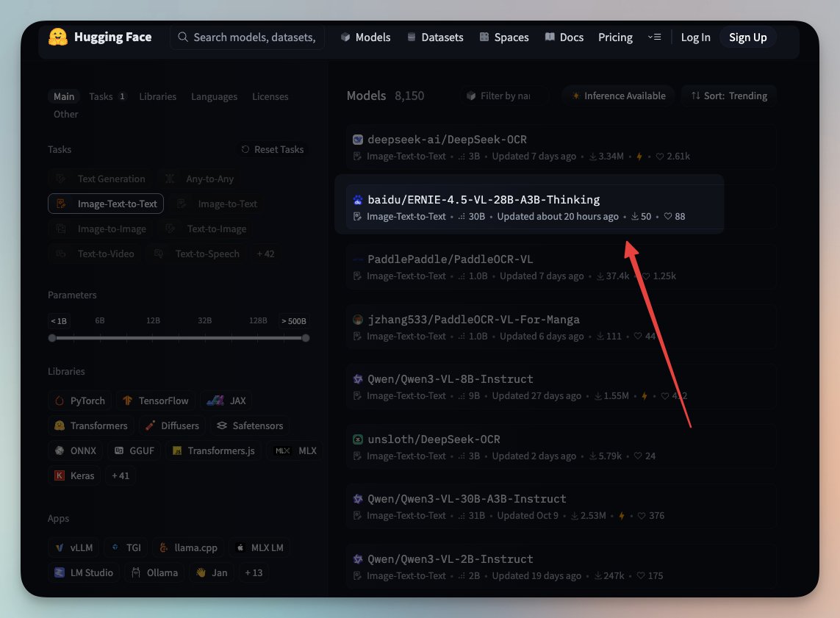Click the Sign Up button

tap(748, 37)
